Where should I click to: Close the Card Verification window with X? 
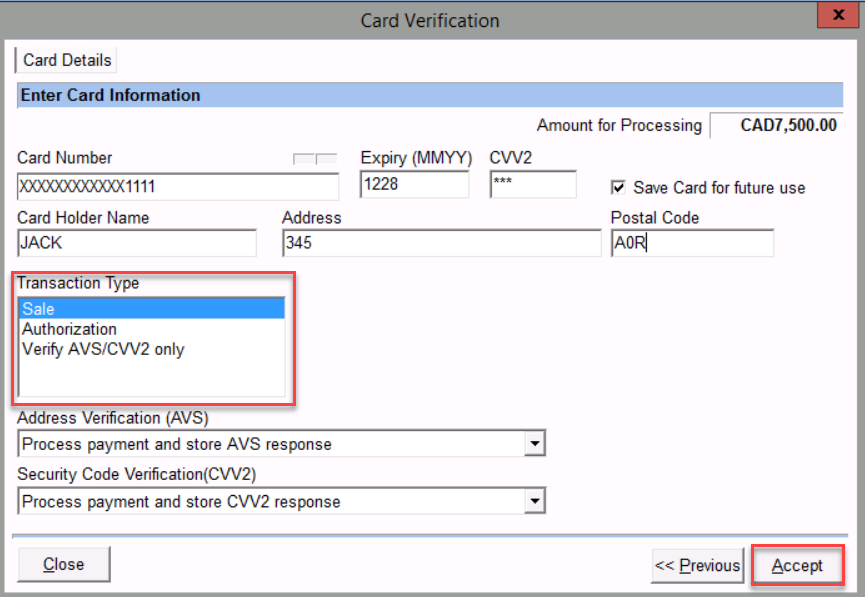(831, 16)
